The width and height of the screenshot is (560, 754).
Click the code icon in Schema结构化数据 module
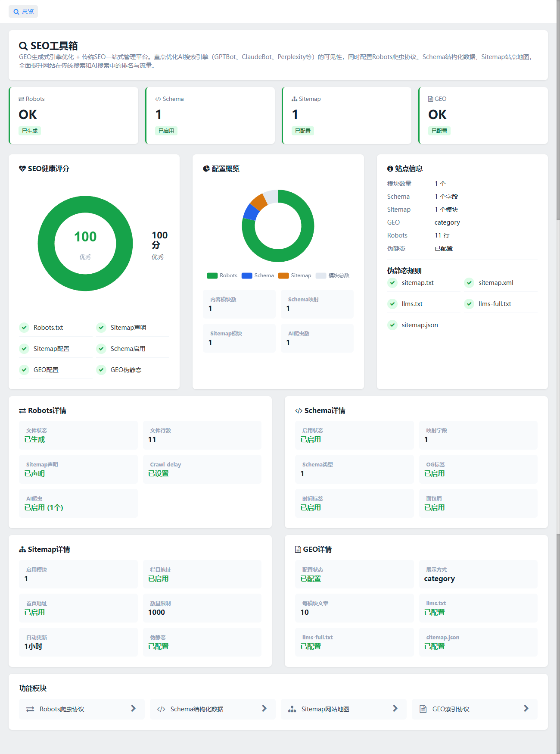(161, 709)
